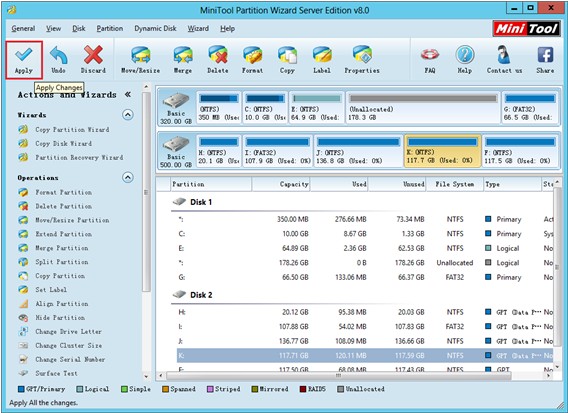Click the Contact us icon

click(x=504, y=55)
